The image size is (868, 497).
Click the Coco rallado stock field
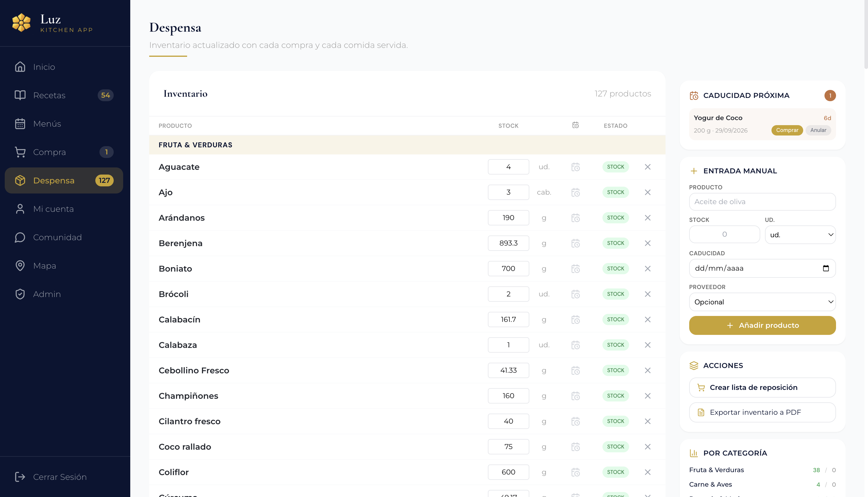(x=508, y=447)
